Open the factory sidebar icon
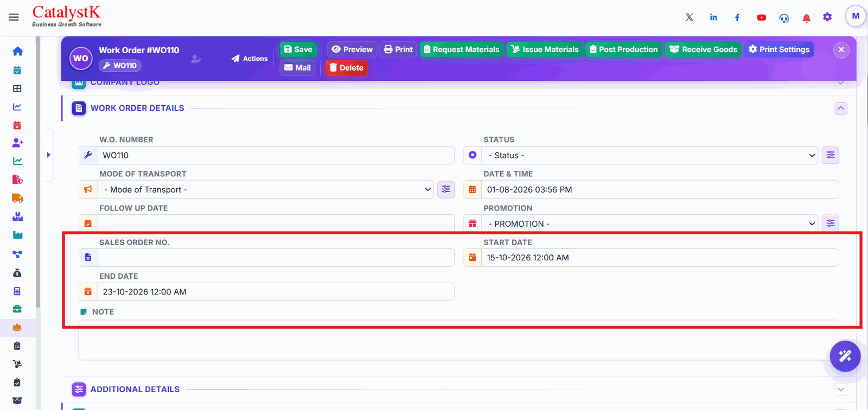Screen dimensions: 868x410 click(17, 235)
